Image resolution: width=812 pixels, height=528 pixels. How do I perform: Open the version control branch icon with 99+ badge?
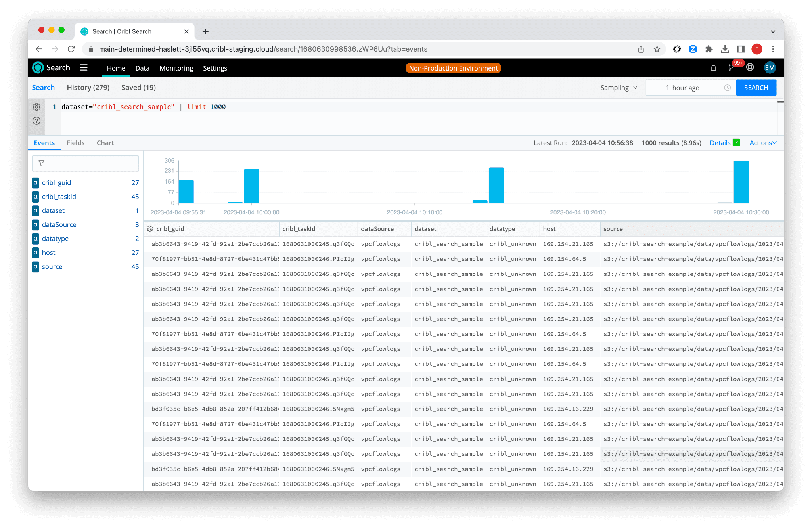(731, 68)
